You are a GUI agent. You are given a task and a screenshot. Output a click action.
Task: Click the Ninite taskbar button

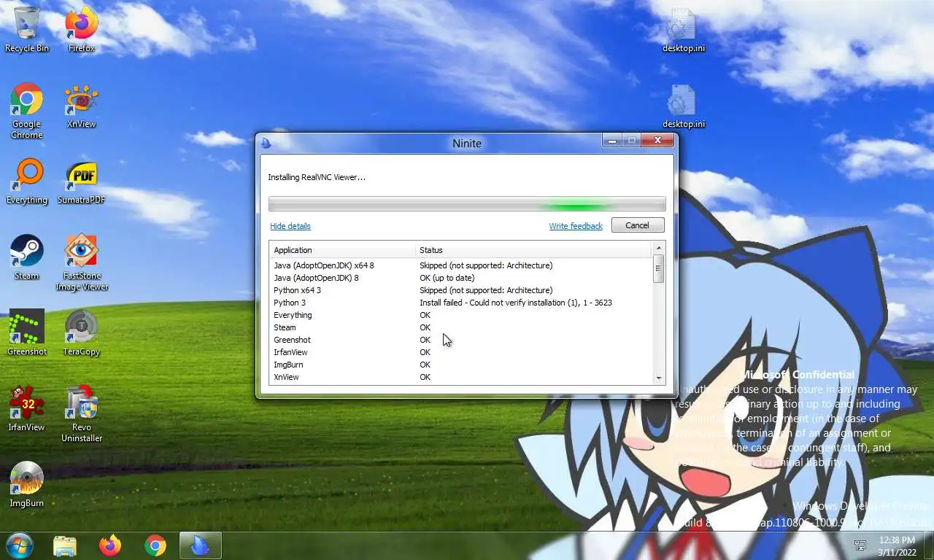click(x=201, y=545)
